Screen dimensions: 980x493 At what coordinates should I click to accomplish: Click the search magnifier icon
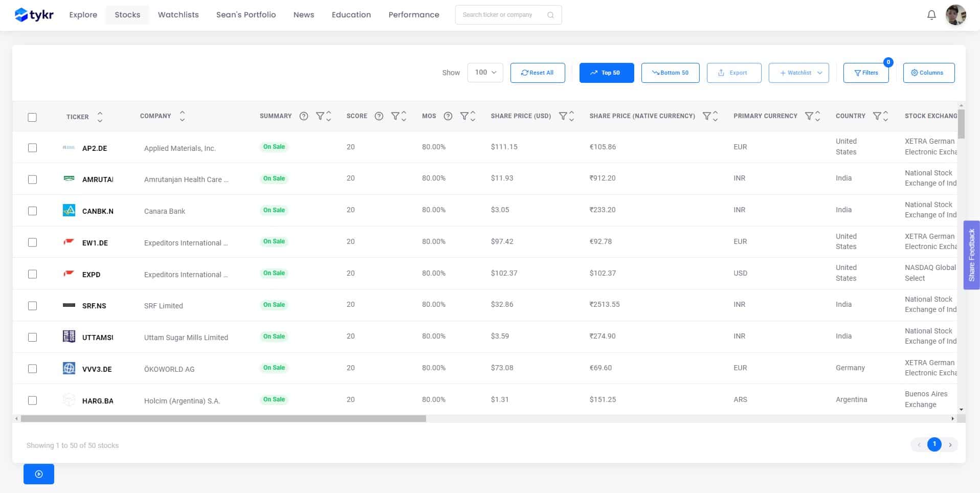[550, 15]
